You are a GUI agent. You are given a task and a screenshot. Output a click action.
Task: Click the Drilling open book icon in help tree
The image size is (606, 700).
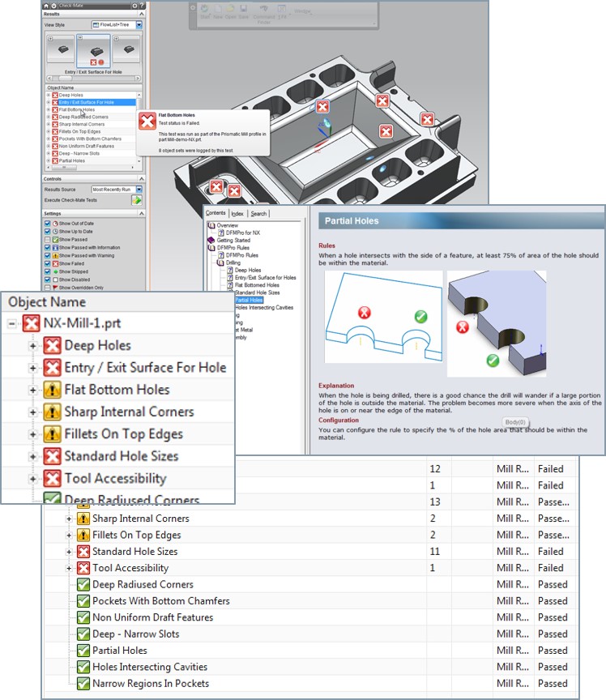click(220, 262)
